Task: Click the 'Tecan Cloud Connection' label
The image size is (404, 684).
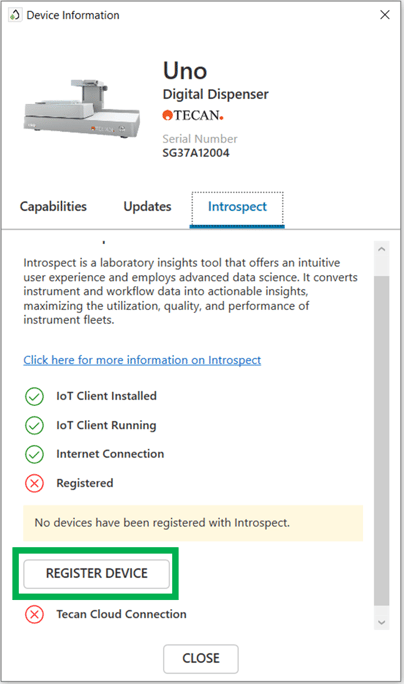Action: pyautogui.click(x=121, y=614)
